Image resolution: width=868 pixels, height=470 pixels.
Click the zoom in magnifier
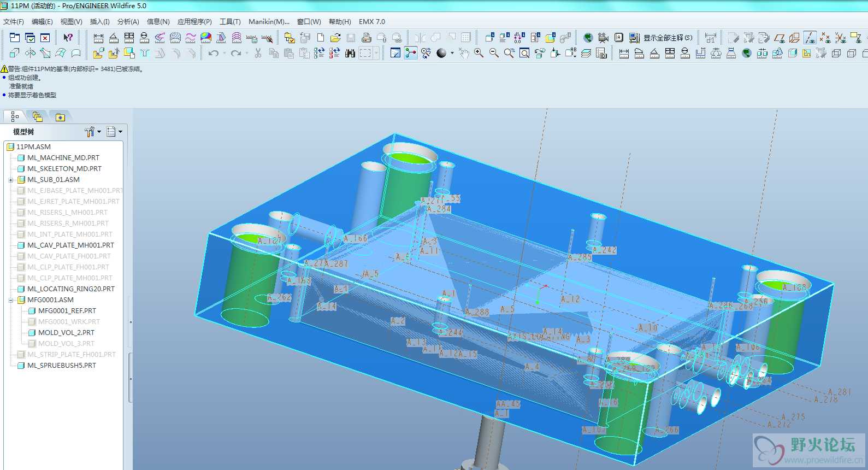(479, 53)
